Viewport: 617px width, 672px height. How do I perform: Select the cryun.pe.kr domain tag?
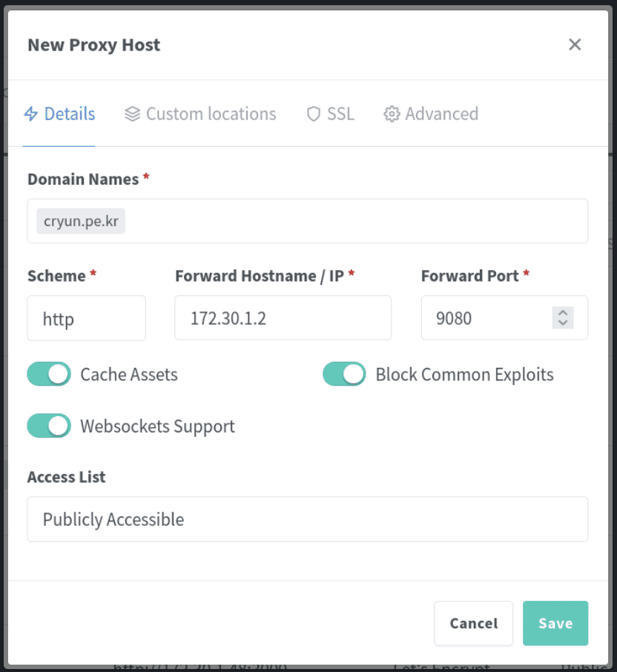coord(81,221)
